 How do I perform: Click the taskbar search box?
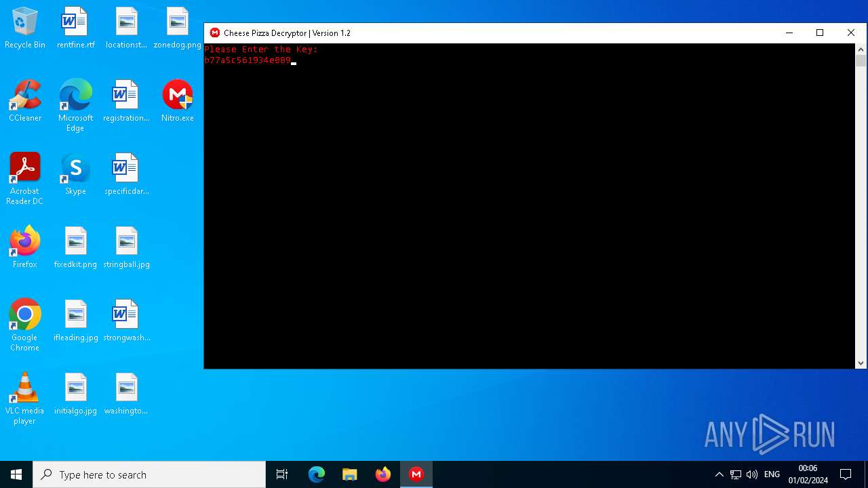point(149,474)
